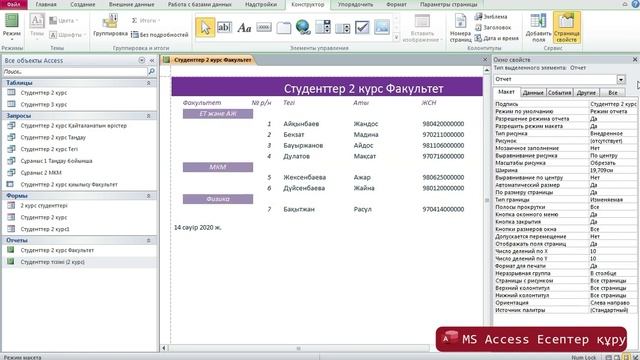This screenshot has width=640, height=360.
Task: Toggle Страница свойств property sheet
Action: coord(567,28)
